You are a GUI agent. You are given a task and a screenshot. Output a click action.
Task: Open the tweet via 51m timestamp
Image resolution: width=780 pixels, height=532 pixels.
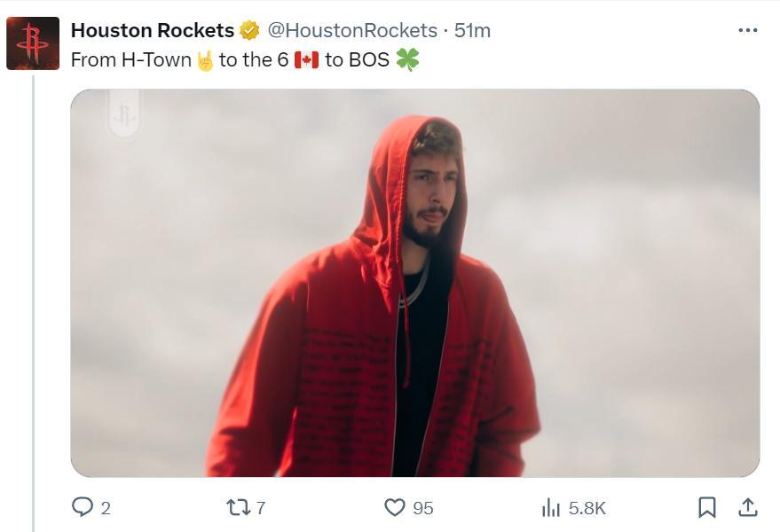[472, 30]
